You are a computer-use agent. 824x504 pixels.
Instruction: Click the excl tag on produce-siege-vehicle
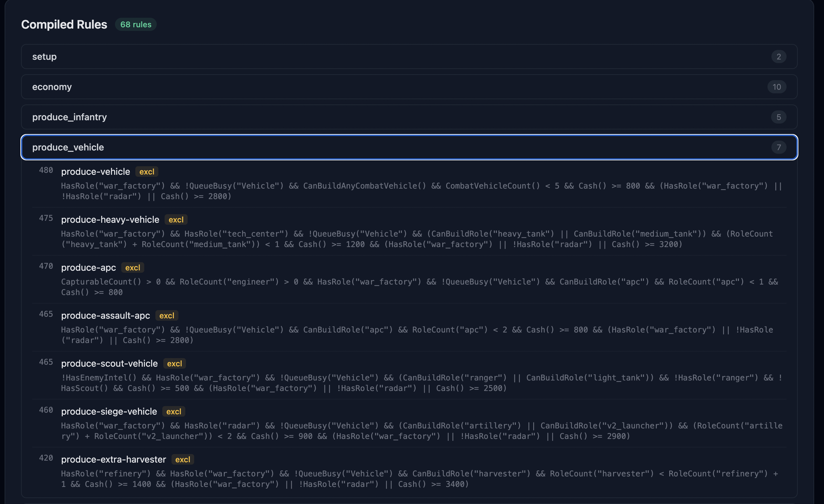click(173, 412)
